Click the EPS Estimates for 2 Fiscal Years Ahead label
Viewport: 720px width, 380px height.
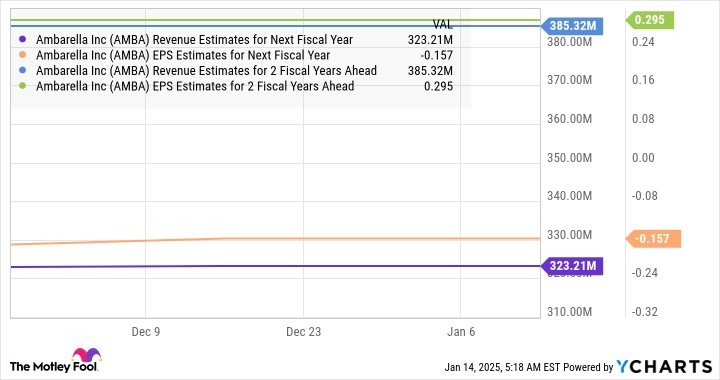[253, 86]
